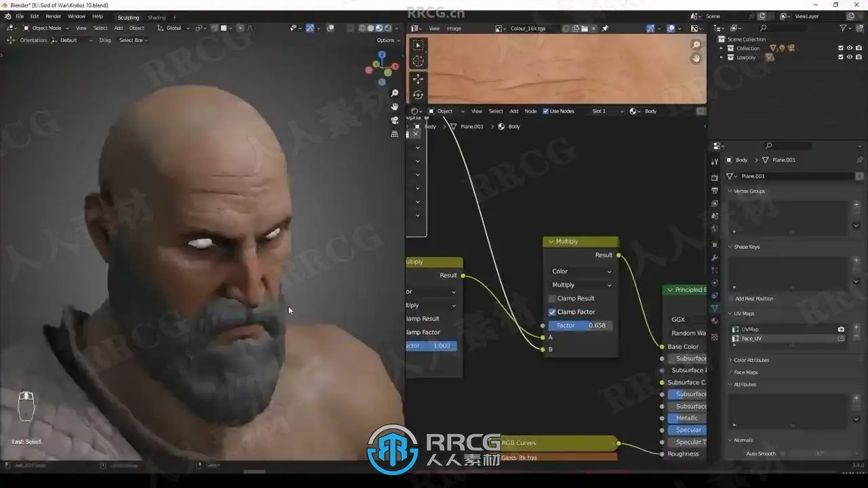This screenshot has width=868, height=488.
Task: Adjust the Metallic slider in Principled BSDF
Action: coord(687,418)
